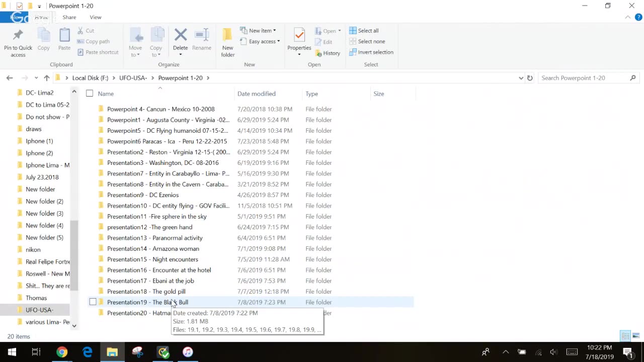Open nikon folder in navigation pane
Image resolution: width=644 pixels, height=362 pixels.
tap(33, 249)
